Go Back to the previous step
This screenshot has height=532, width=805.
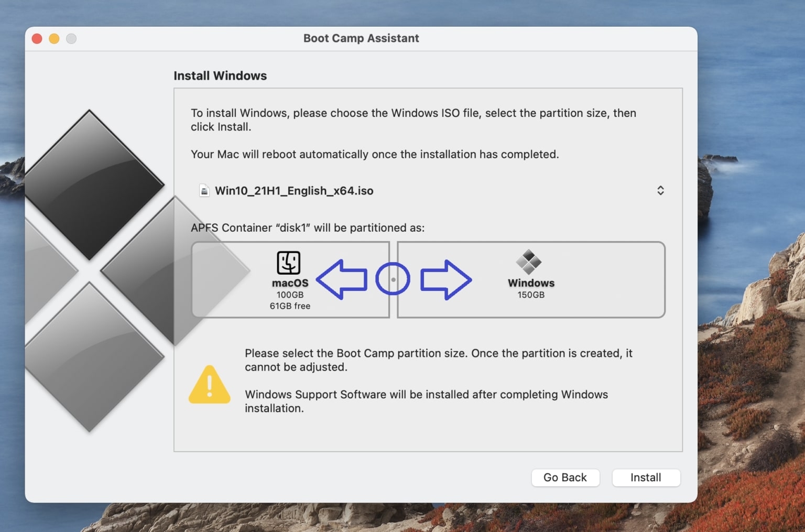click(x=565, y=477)
